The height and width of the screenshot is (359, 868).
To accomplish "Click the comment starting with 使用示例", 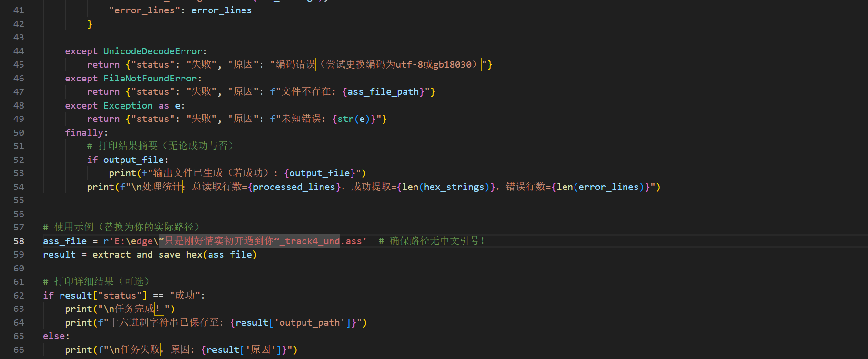I will pyautogui.click(x=121, y=228).
